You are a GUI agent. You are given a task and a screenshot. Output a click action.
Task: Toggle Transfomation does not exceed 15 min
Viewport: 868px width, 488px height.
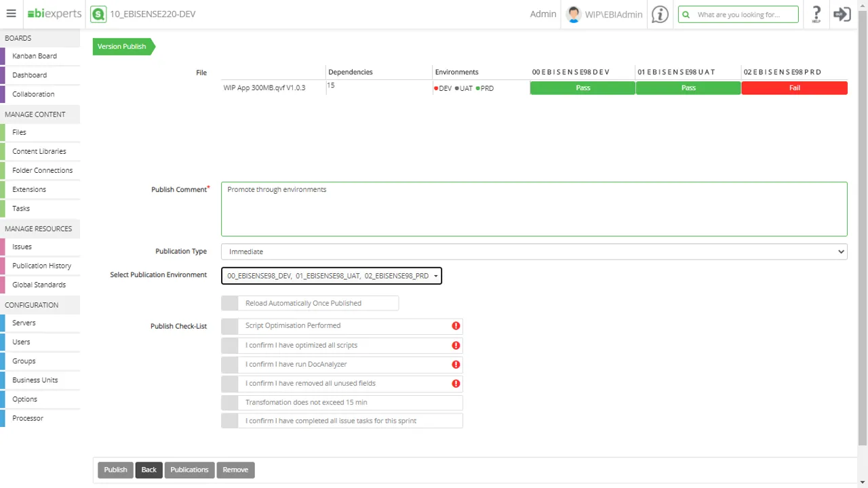point(230,403)
